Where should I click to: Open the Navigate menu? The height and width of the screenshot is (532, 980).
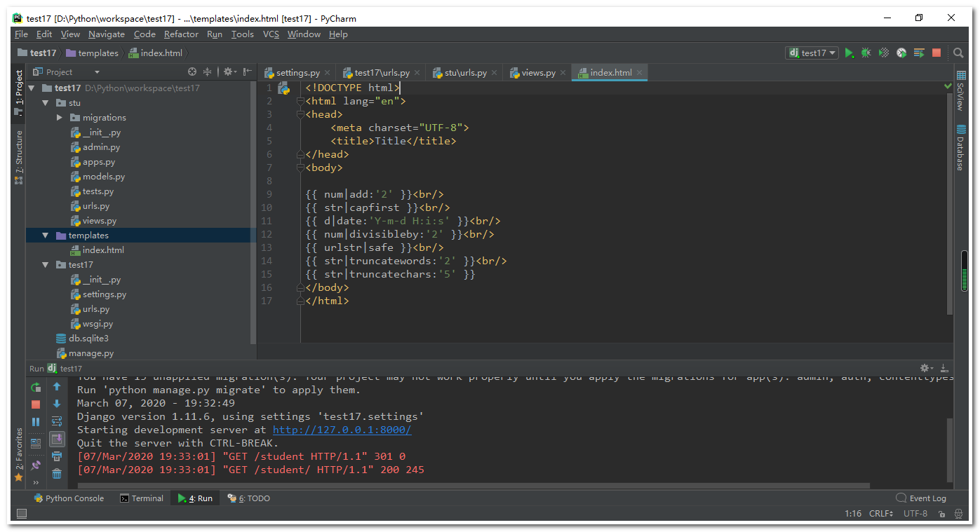coord(107,34)
